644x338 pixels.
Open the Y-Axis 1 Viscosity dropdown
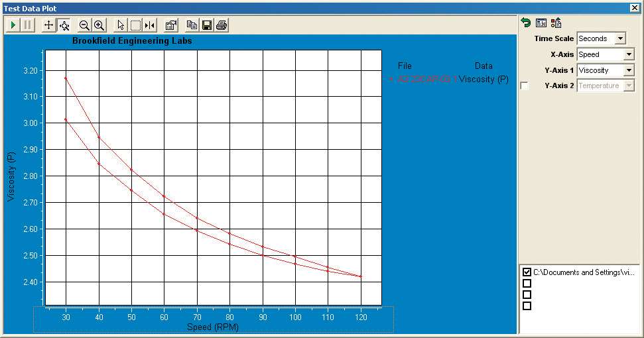629,70
